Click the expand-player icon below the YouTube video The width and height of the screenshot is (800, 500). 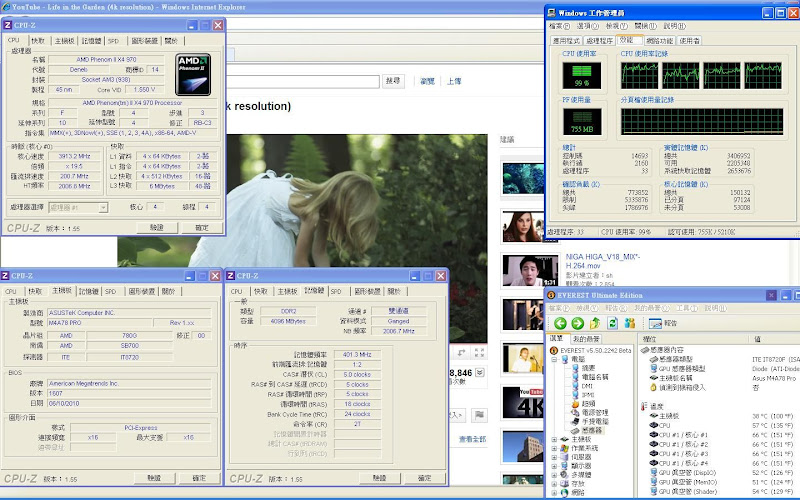click(x=461, y=352)
